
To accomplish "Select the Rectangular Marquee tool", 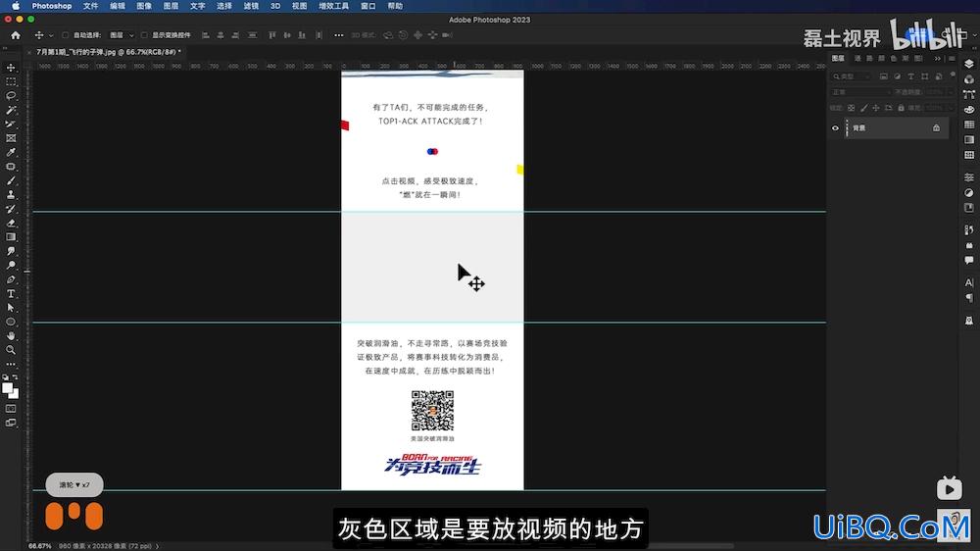I will 11,82.
